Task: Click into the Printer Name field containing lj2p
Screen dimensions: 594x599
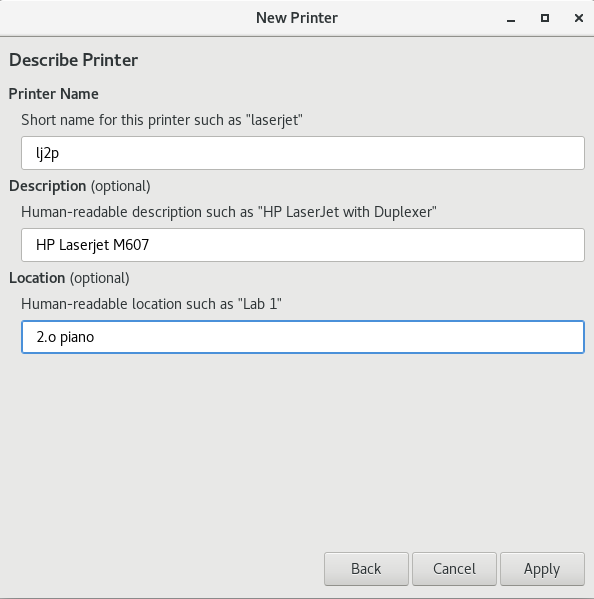Action: tap(303, 153)
